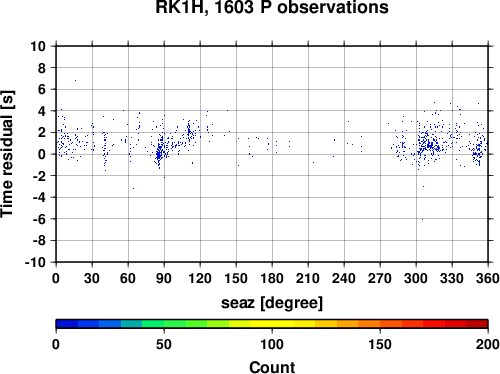Click the y-axis tick label "-10"
500x374 pixels.
tap(35, 262)
